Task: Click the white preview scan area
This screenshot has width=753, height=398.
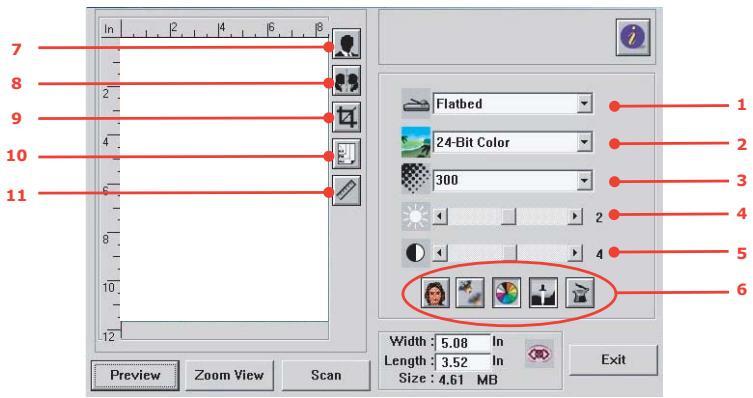Action: coord(224,180)
